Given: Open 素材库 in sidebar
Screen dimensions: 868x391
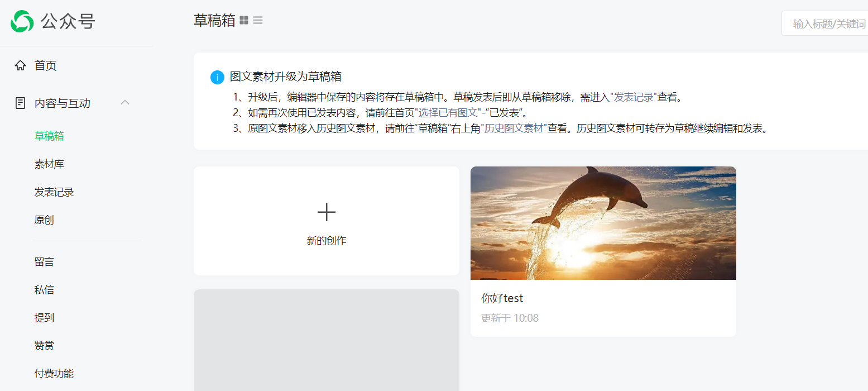Looking at the screenshot, I should pyautogui.click(x=49, y=164).
